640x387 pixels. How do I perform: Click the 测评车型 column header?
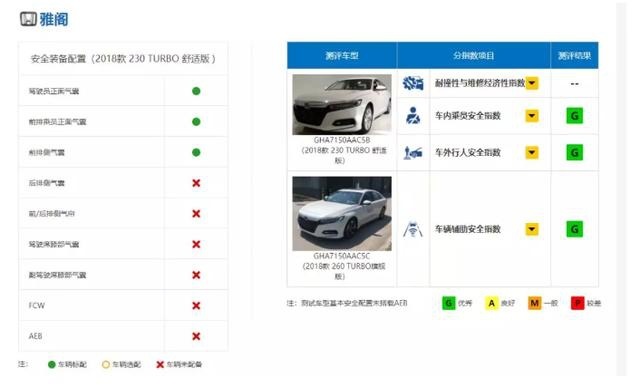pyautogui.click(x=342, y=55)
